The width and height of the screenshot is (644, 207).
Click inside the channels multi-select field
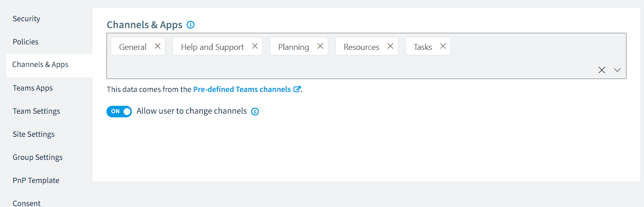350,67
